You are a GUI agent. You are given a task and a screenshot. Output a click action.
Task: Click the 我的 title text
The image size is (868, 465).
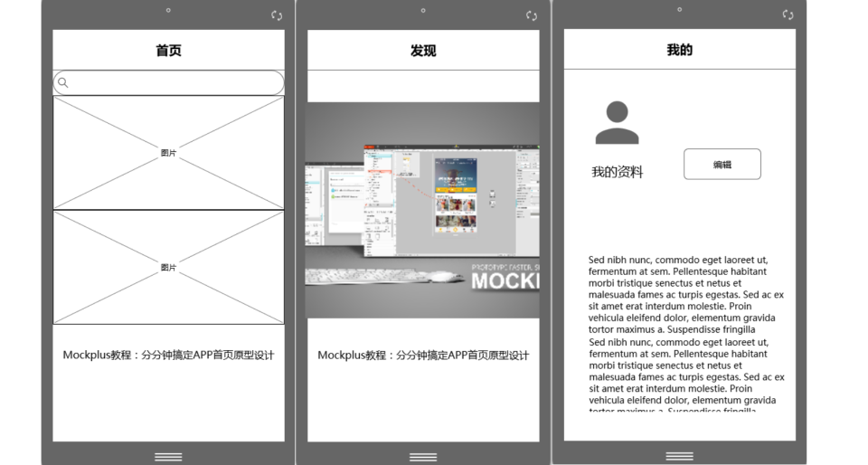679,50
